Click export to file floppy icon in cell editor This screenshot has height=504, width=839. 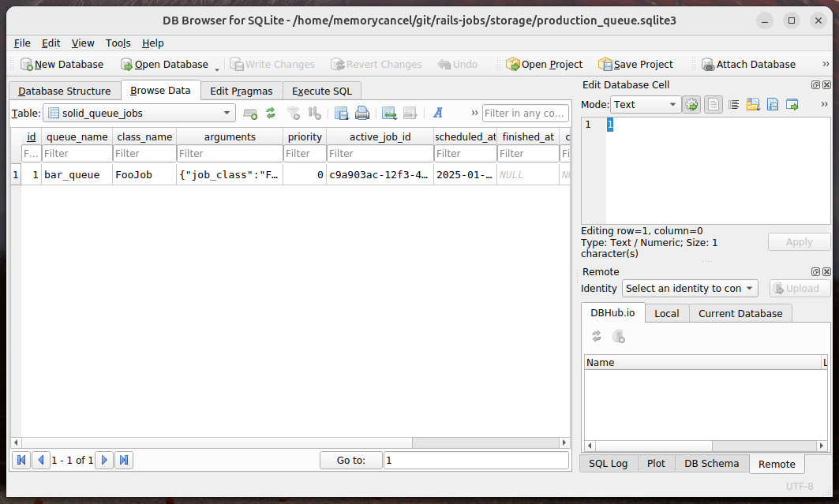(x=773, y=105)
